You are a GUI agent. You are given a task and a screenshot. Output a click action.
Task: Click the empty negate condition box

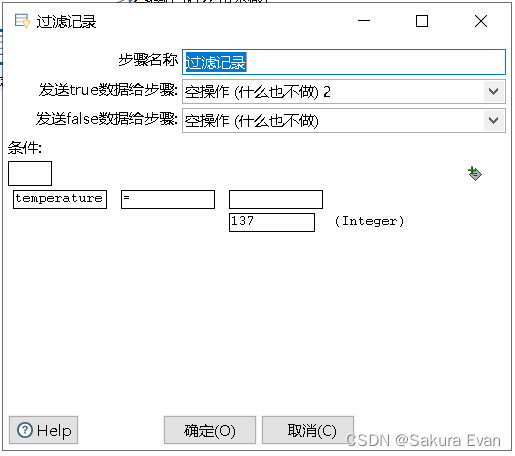click(x=30, y=173)
